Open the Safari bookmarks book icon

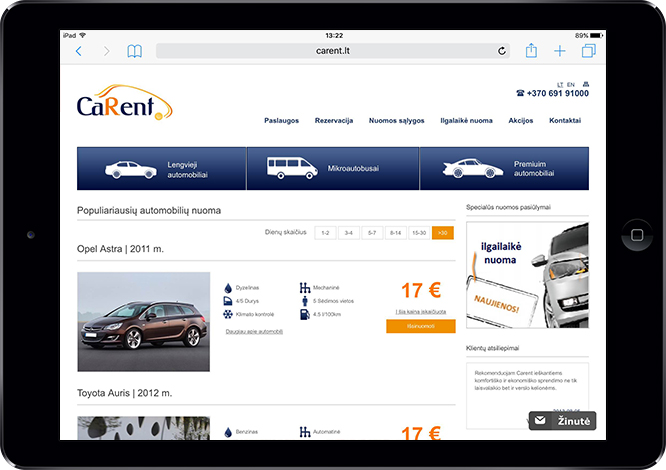click(x=135, y=51)
